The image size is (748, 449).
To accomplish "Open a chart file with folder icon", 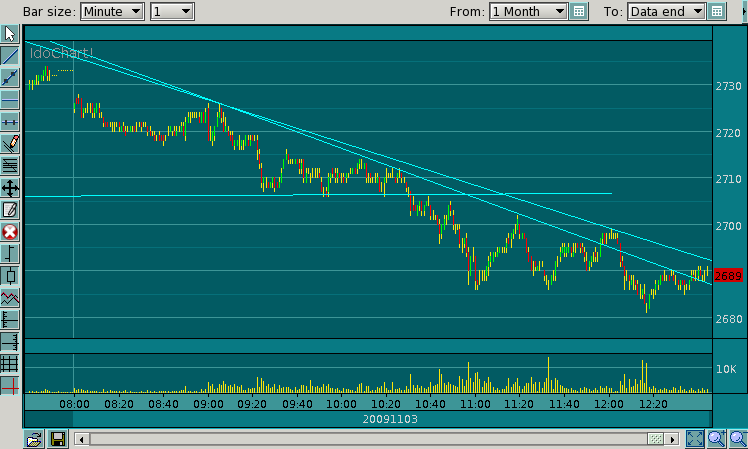I will [x=34, y=439].
